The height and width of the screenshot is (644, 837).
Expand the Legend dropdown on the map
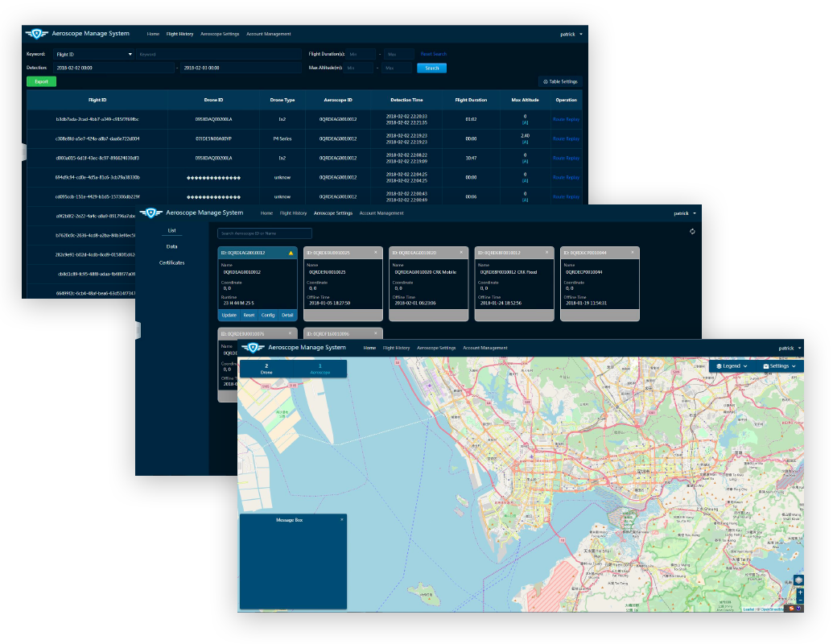tap(732, 366)
